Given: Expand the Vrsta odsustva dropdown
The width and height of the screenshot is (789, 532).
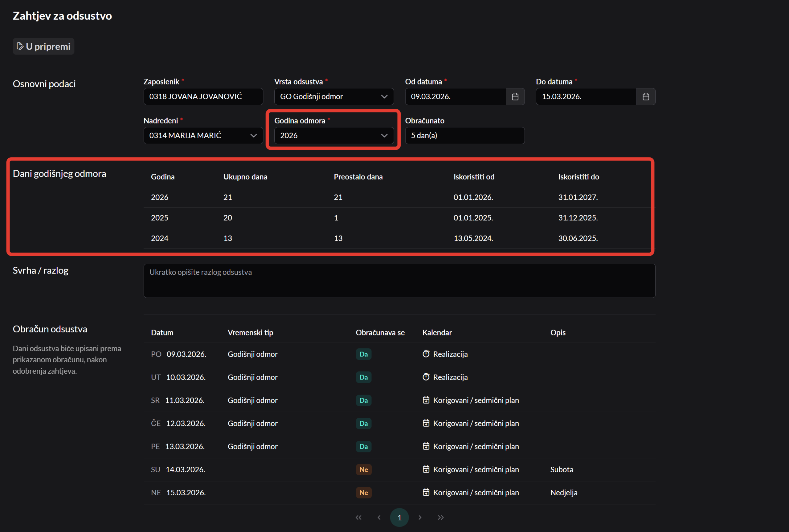Looking at the screenshot, I should pyautogui.click(x=384, y=97).
